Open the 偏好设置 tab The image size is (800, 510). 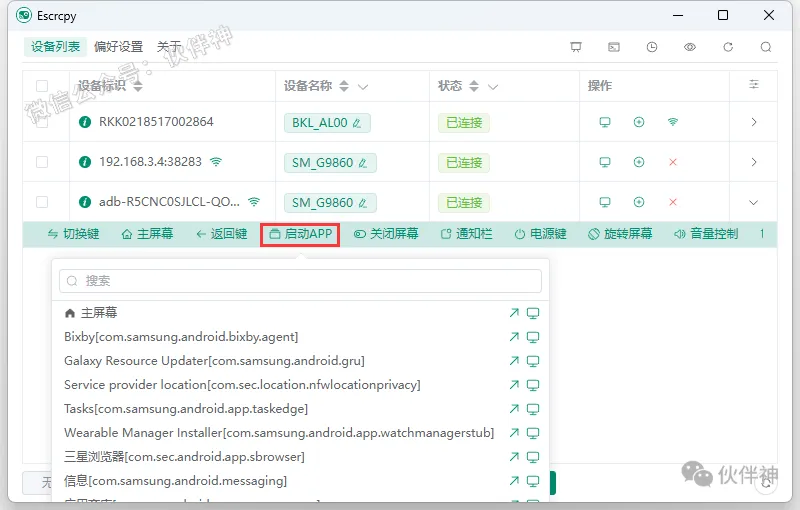(x=118, y=47)
